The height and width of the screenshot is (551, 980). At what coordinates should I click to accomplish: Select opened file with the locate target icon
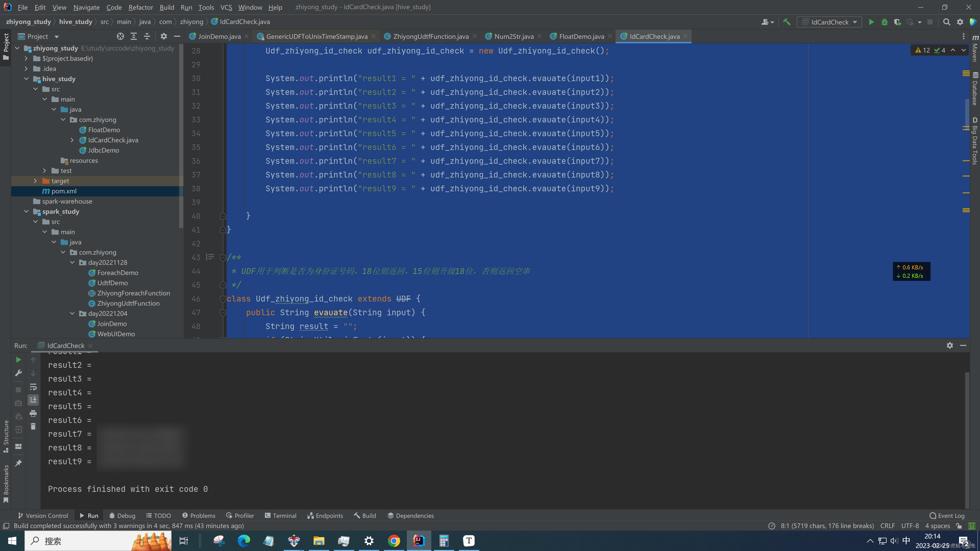tap(120, 36)
